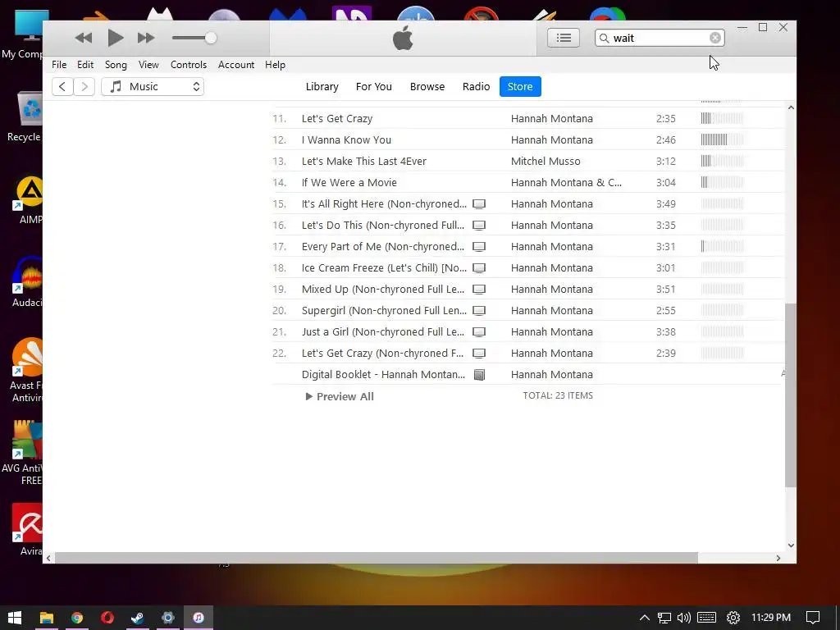This screenshot has height=630, width=840.
Task: Click the search field containing wait
Action: [660, 38]
